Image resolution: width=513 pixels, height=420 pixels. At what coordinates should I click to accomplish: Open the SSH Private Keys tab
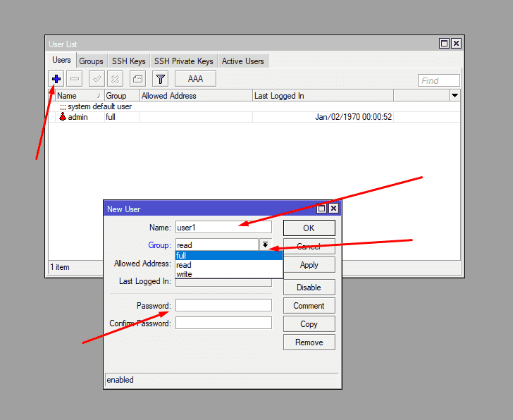point(183,61)
